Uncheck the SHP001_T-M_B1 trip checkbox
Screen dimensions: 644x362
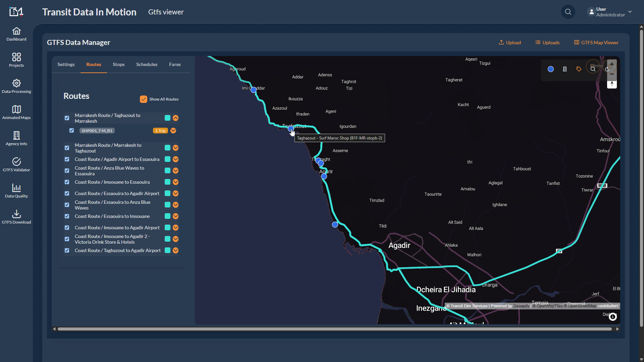71,130
